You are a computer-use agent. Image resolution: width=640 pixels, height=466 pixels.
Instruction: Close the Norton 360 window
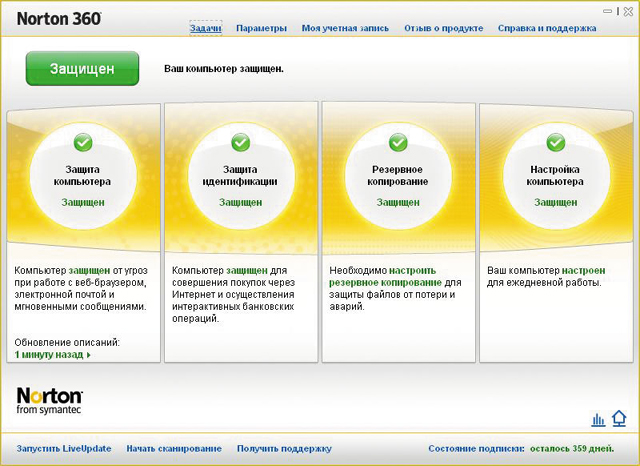(628, 11)
